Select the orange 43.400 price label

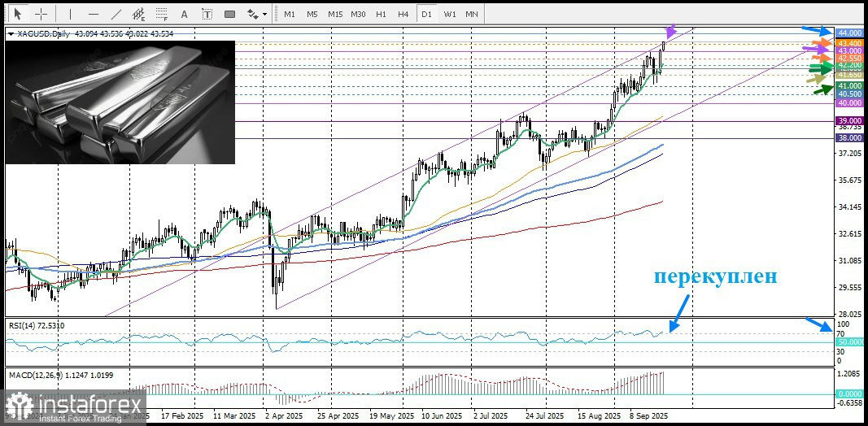coord(849,43)
